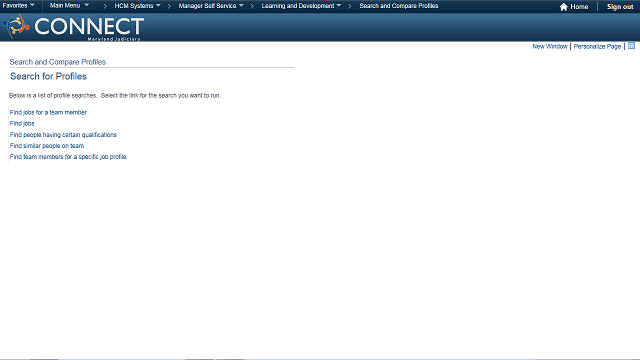This screenshot has width=640, height=360.
Task: Open Find team members for specific job profile
Action: click(68, 157)
